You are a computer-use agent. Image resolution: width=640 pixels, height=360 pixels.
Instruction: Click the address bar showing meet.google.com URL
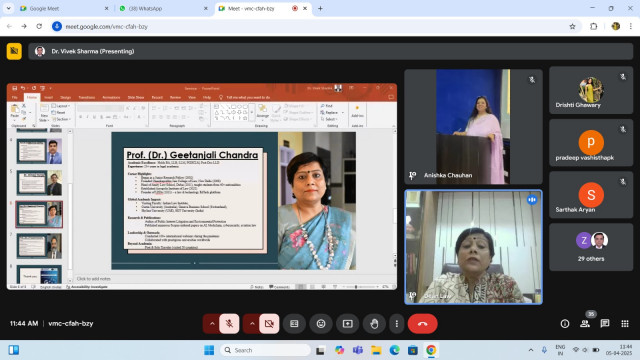point(314,27)
